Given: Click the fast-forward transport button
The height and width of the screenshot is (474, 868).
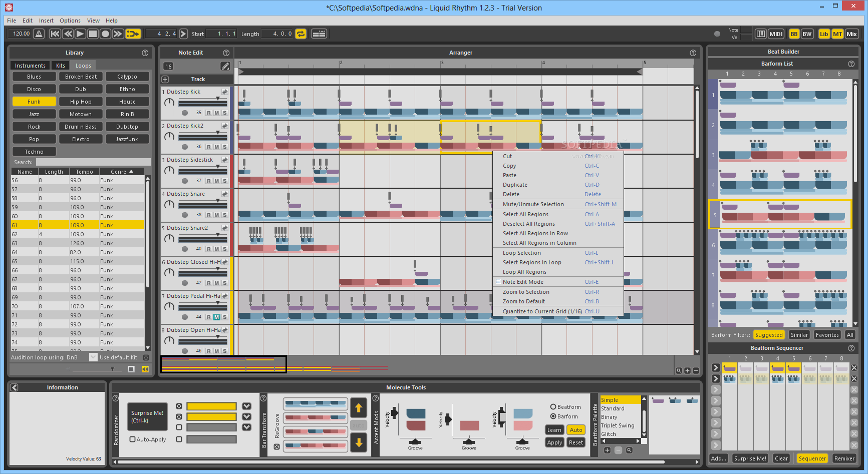Looking at the screenshot, I should pyautogui.click(x=118, y=34).
